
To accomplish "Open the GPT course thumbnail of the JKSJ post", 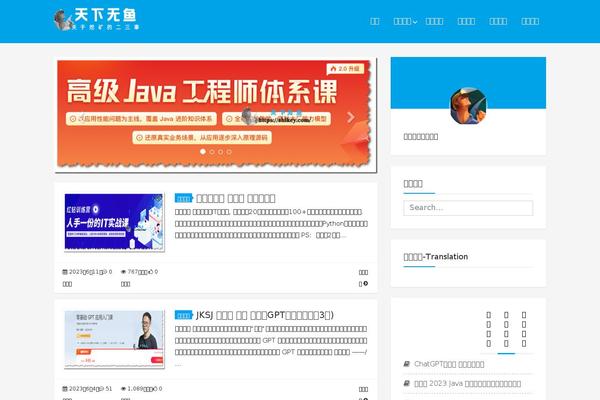I will click(114, 339).
